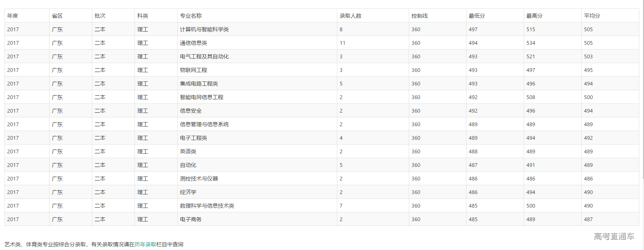Viewport: 644px width, 250px height.
Task: Select the 通信信息类 major cell
Action: click(194, 43)
